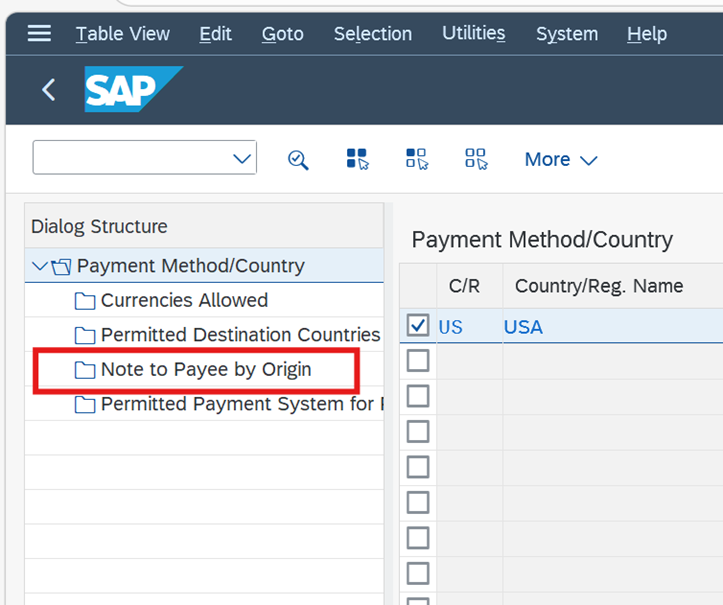Open Note to Payee by Origin node

point(206,369)
